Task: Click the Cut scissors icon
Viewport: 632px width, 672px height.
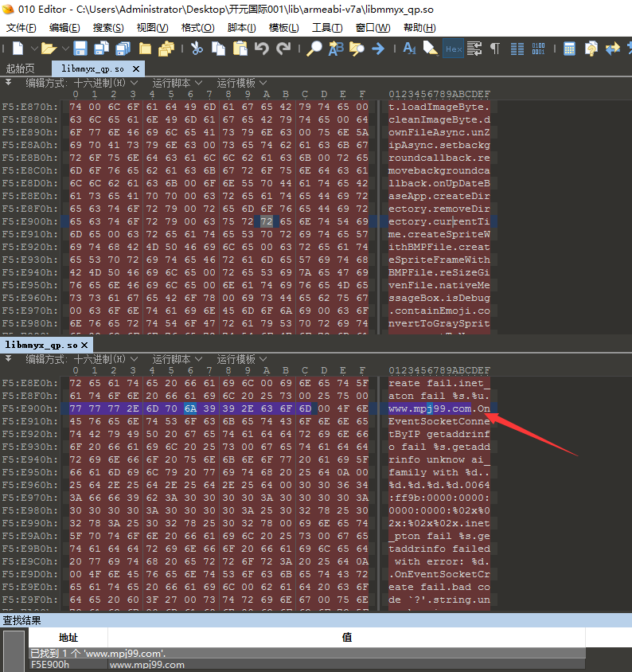Action: [196, 49]
